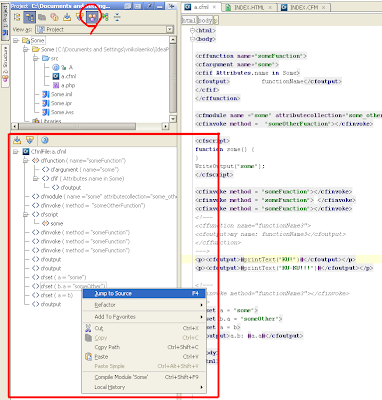The width and height of the screenshot is (382, 400).
Task: Click Project tree horizontal scrollbar right arrow
Action: (x=166, y=126)
